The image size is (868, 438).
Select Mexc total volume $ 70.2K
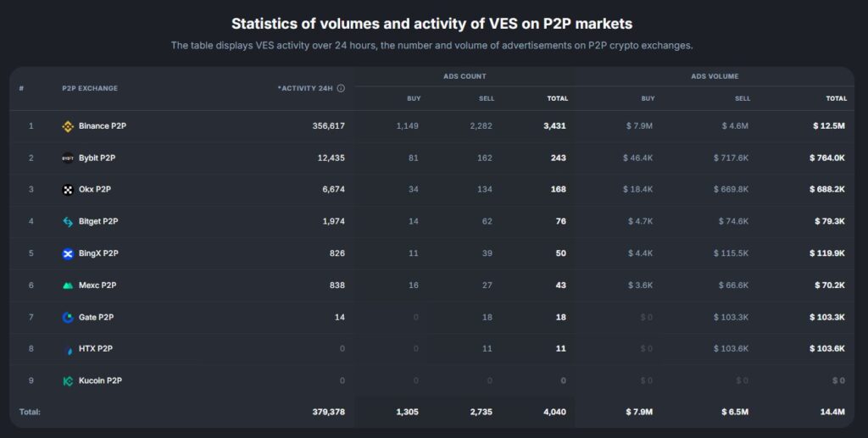tap(830, 286)
